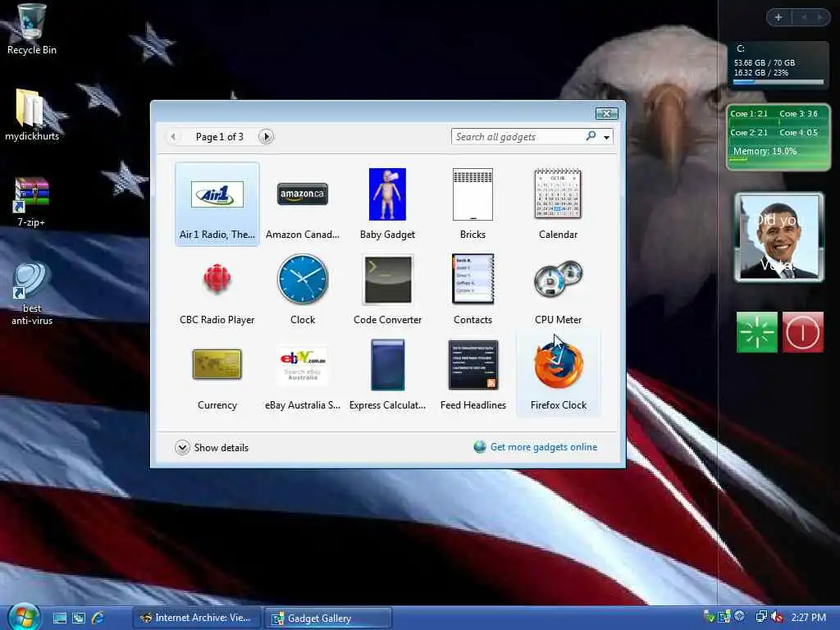840x630 pixels.
Task: Select the Express Calculator gadget icon
Action: pos(388,365)
